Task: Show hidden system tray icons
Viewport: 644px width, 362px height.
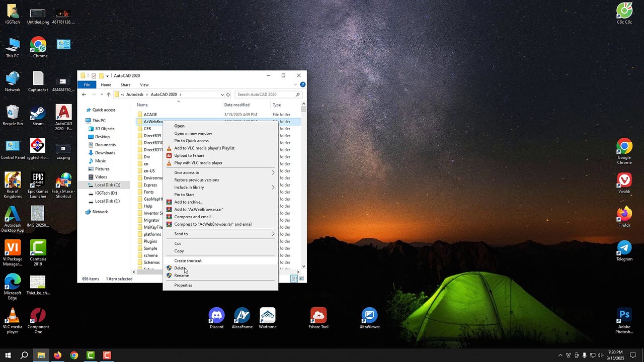Action: [x=560, y=355]
